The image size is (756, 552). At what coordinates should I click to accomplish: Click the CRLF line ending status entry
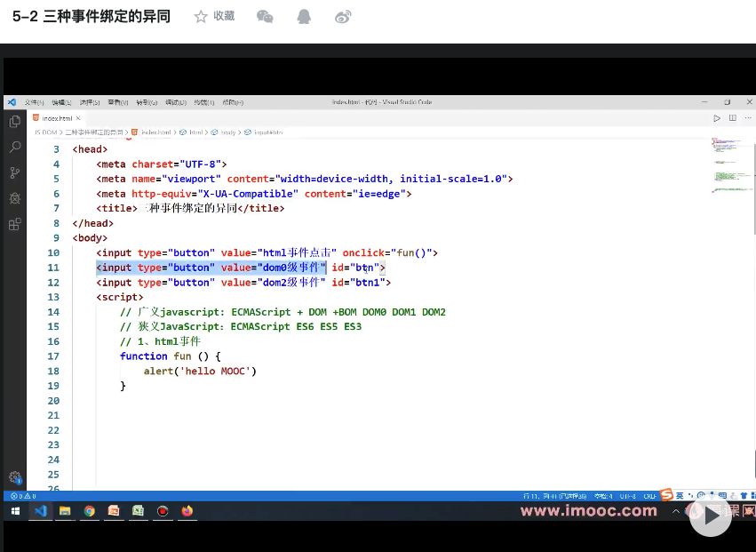click(x=649, y=496)
